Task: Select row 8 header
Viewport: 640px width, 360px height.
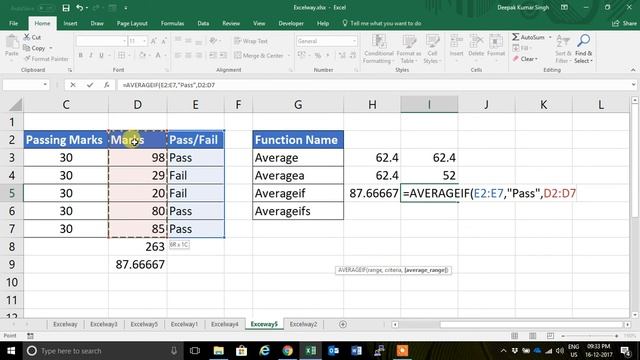Action: coord(12,247)
